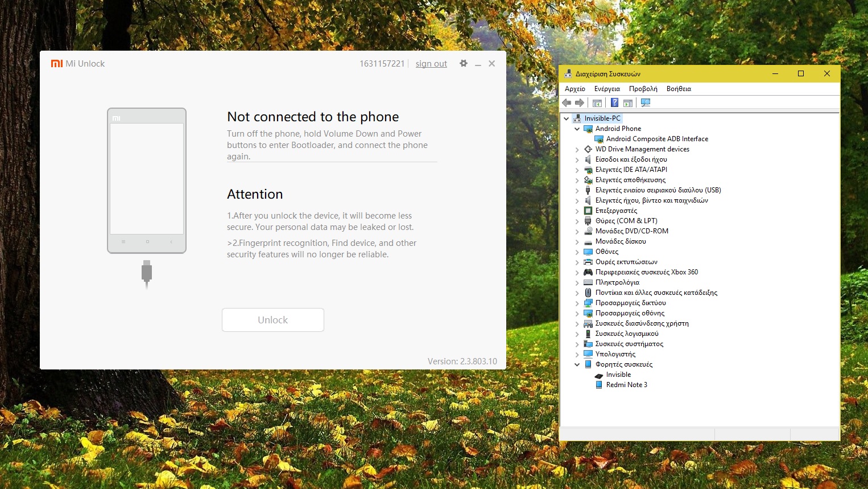Select Android Composite ADB Interface device
868x489 pixels.
(657, 139)
